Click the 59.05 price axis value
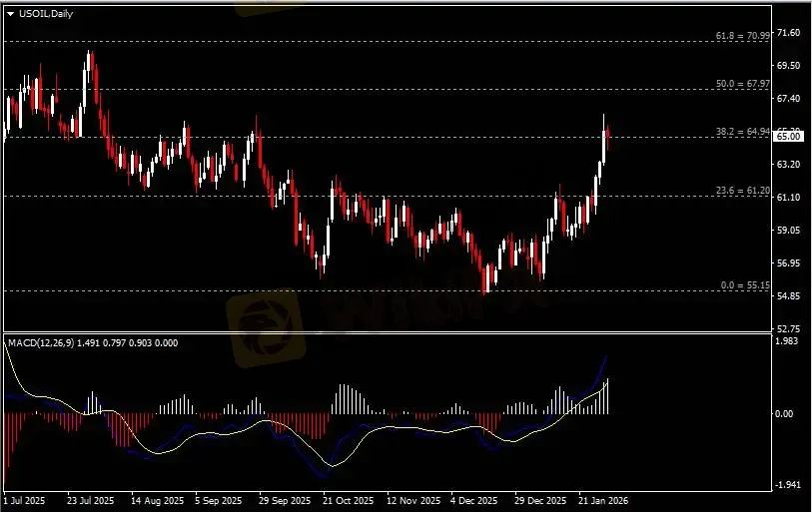This screenshot has width=812, height=512. pyautogui.click(x=788, y=230)
